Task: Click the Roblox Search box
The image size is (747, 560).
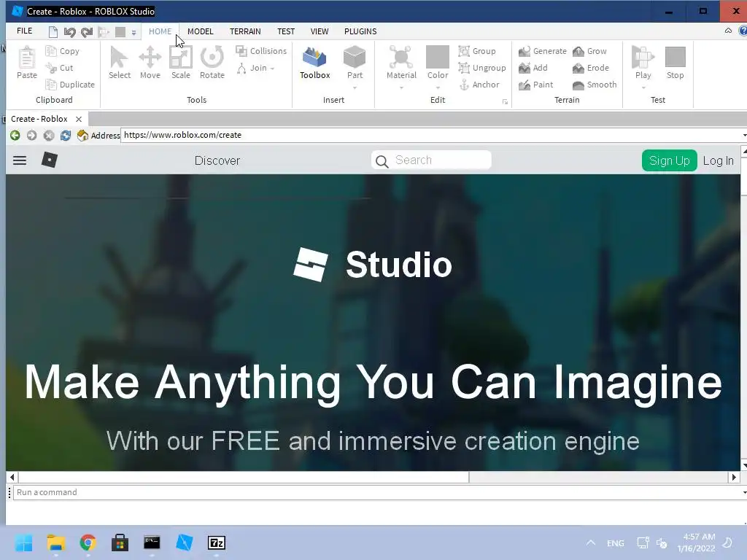Action: [x=431, y=160]
